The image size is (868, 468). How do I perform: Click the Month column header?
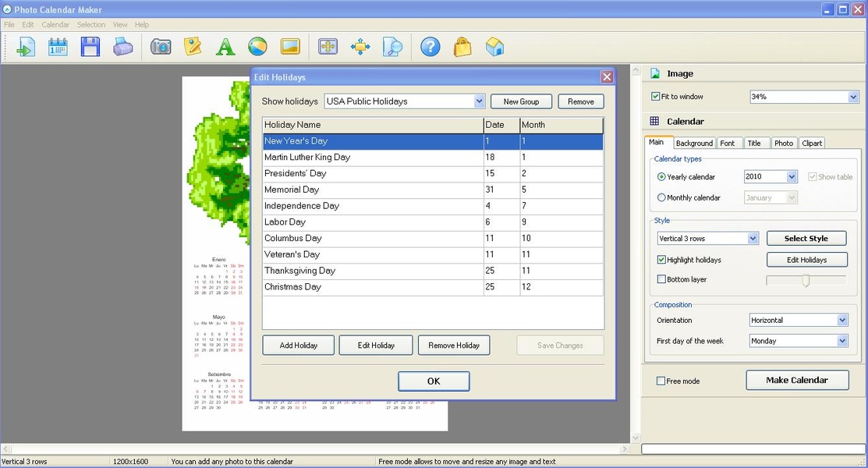click(562, 125)
